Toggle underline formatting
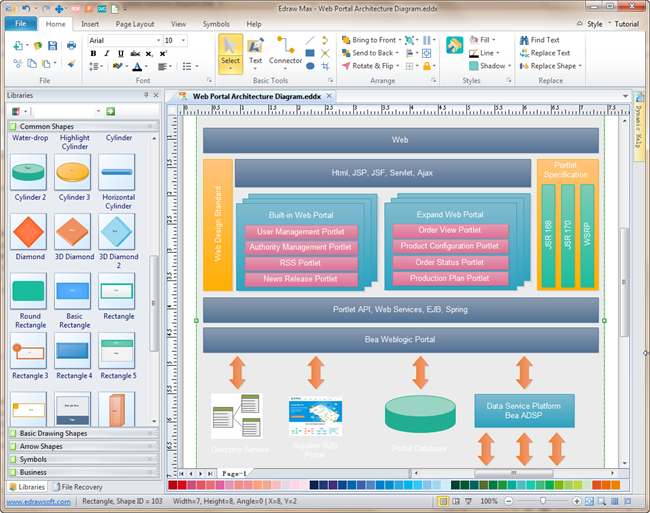This screenshot has height=513, width=650. (121, 54)
